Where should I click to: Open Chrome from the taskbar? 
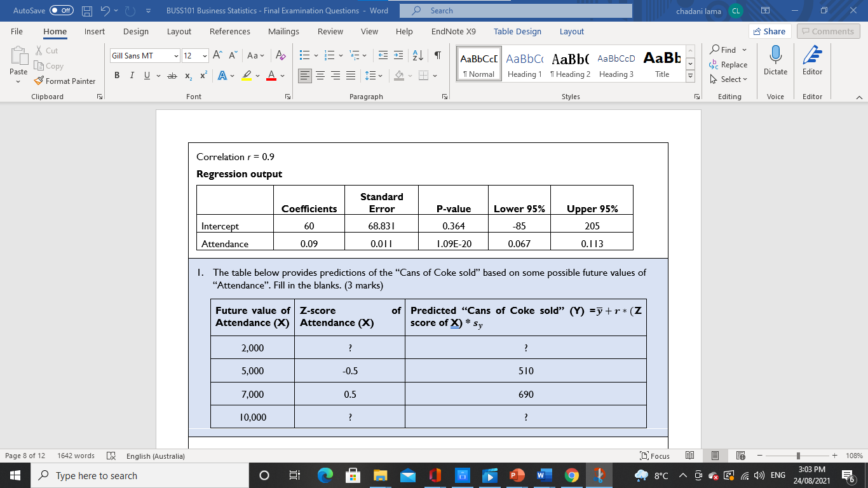[571, 475]
